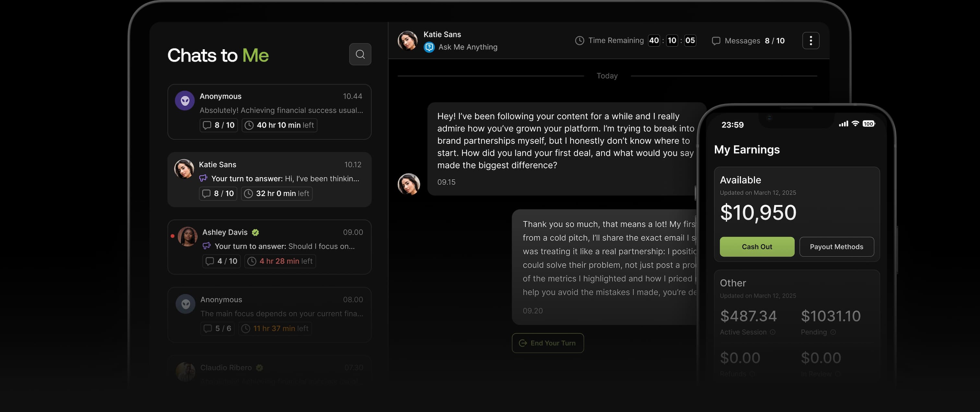Screen dimensions: 980x412
Task: Click the My Earnings heading
Action: click(x=747, y=150)
